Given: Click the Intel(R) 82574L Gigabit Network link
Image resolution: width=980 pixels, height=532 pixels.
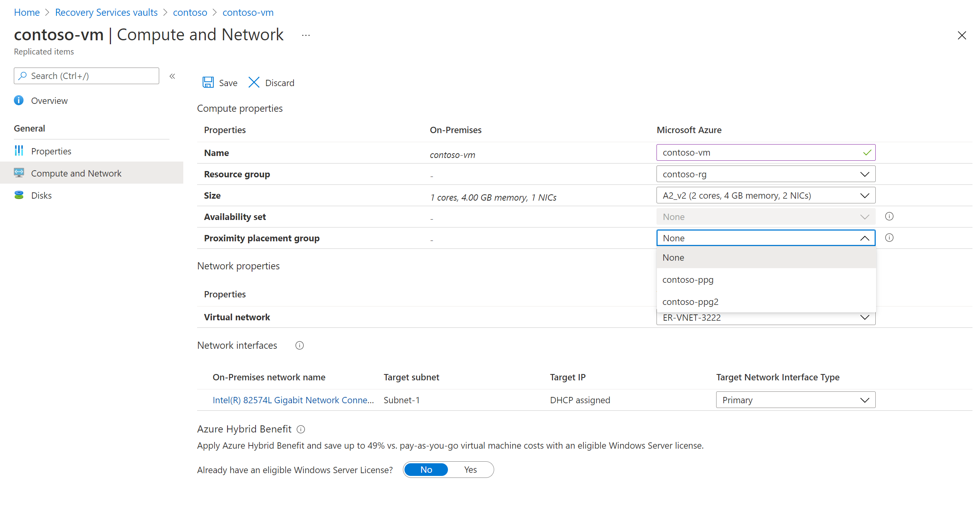Looking at the screenshot, I should [x=293, y=400].
